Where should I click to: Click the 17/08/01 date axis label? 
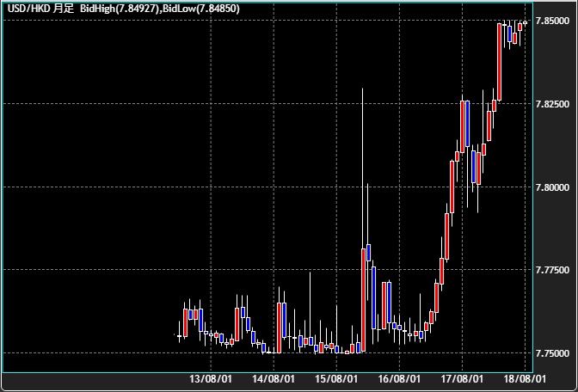[x=462, y=379]
